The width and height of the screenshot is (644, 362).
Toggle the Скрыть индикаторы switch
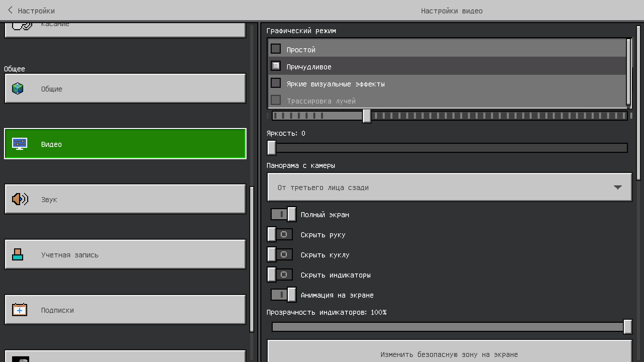tap(280, 275)
